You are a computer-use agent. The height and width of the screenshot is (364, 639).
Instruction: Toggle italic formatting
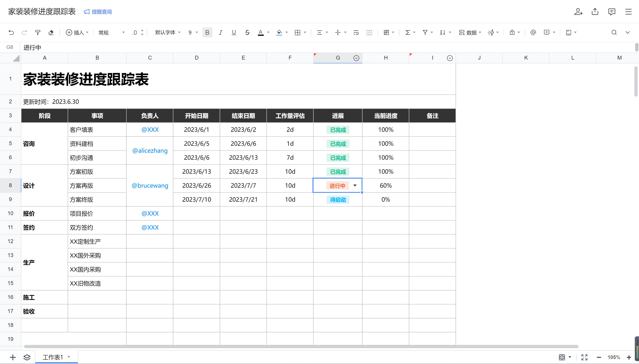(220, 32)
